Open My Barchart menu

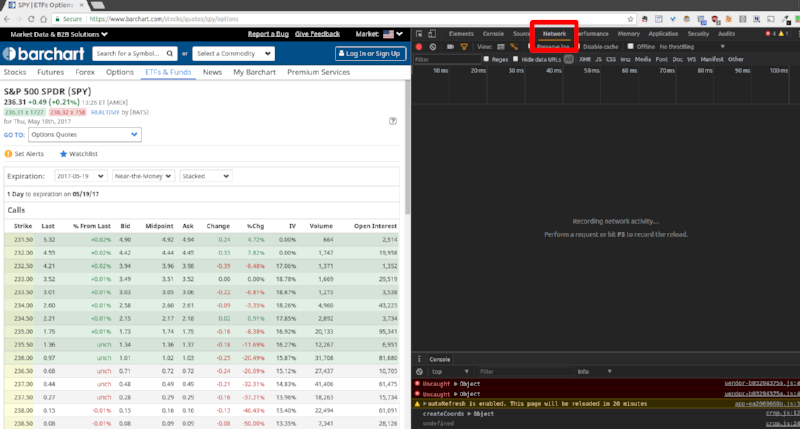tap(254, 72)
